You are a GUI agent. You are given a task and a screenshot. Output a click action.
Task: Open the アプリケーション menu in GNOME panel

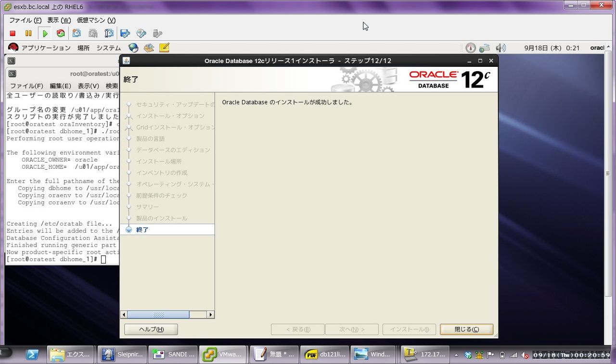(x=46, y=48)
